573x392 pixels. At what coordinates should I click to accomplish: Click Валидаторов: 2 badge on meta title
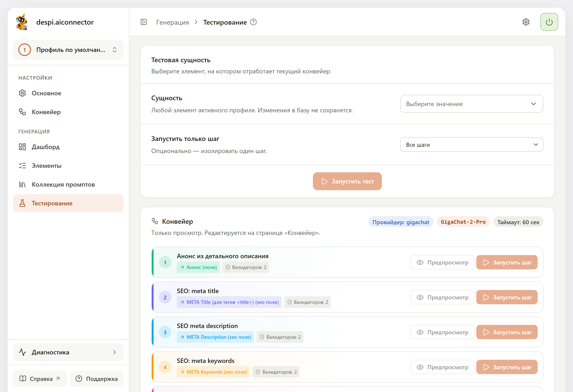pyautogui.click(x=308, y=302)
